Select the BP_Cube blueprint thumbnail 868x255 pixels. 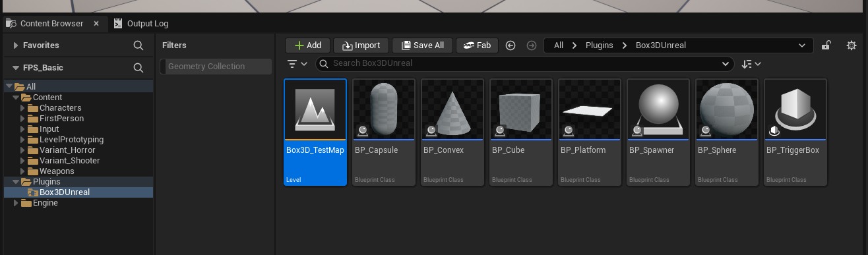click(x=521, y=109)
